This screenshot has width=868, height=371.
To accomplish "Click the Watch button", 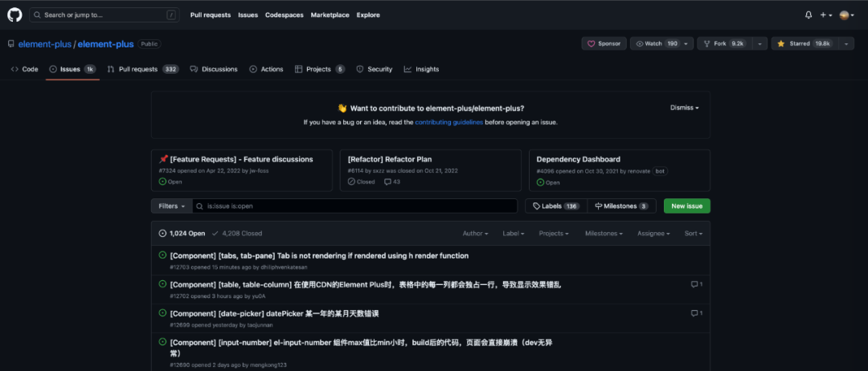I will (x=655, y=43).
